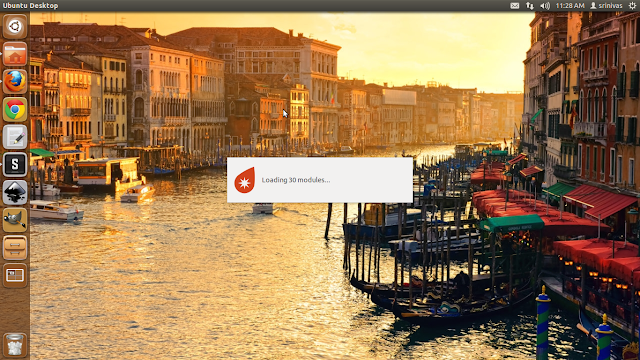Click the red splash screen logo
This screenshot has height=360, width=640.
click(x=245, y=180)
